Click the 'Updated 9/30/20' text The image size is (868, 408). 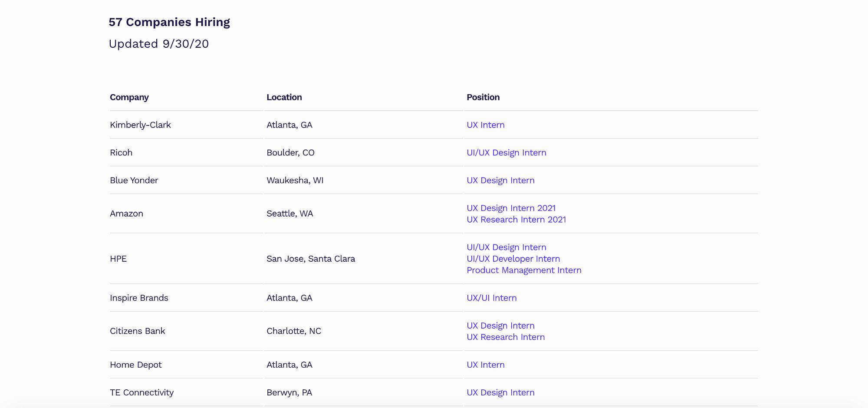point(159,44)
